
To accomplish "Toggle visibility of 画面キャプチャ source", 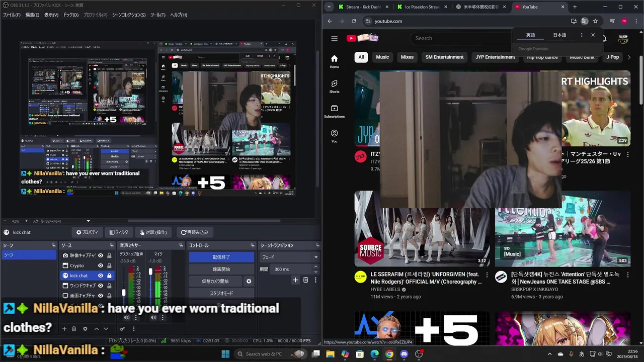I will coord(101,296).
